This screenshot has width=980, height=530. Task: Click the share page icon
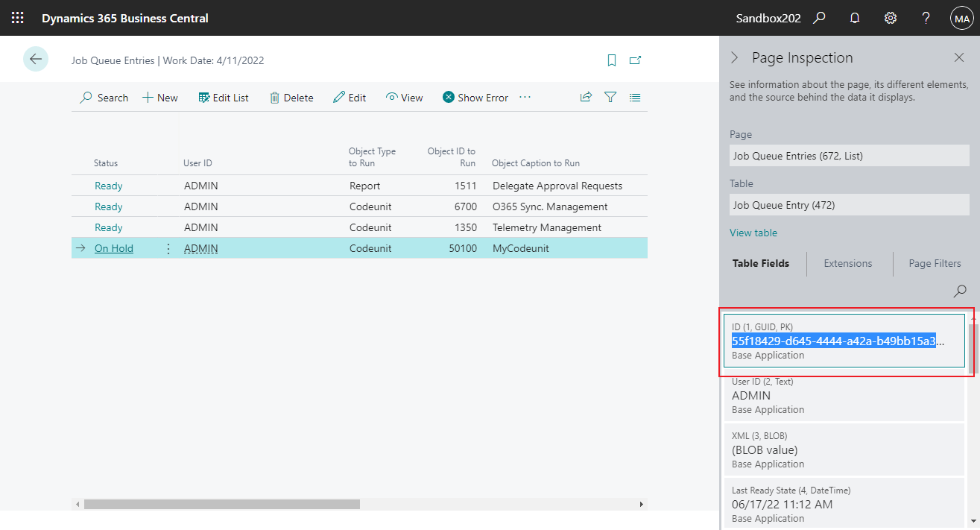(586, 97)
